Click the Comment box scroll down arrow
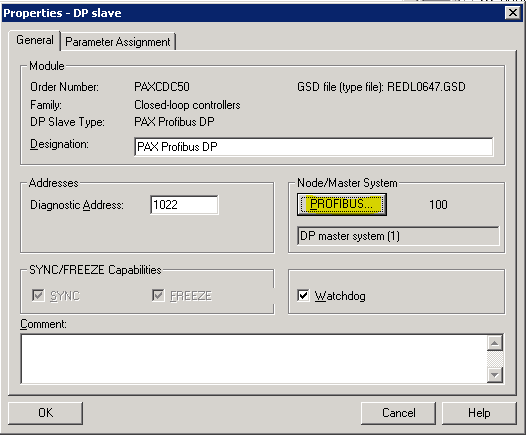 tap(495, 375)
